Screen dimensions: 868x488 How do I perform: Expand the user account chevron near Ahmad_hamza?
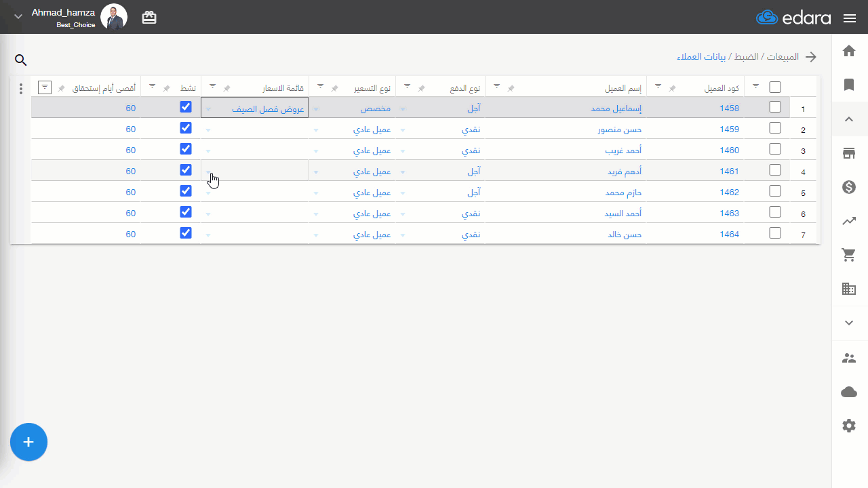pos(18,16)
